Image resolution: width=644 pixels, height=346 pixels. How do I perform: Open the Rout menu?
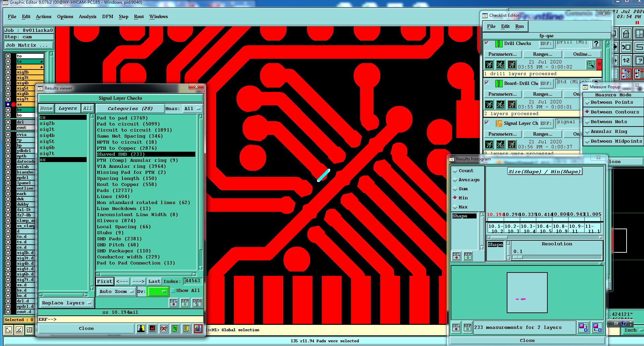click(x=139, y=17)
